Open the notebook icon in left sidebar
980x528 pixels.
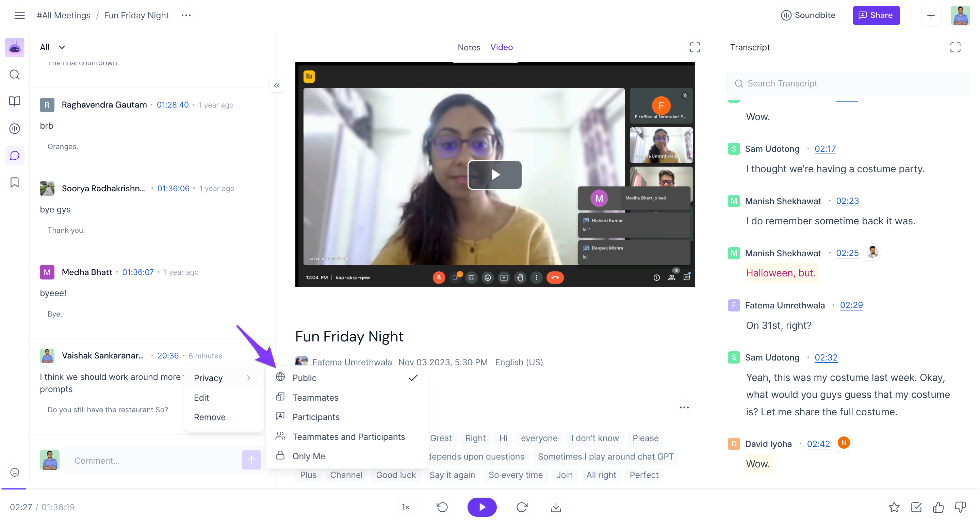coord(14,101)
